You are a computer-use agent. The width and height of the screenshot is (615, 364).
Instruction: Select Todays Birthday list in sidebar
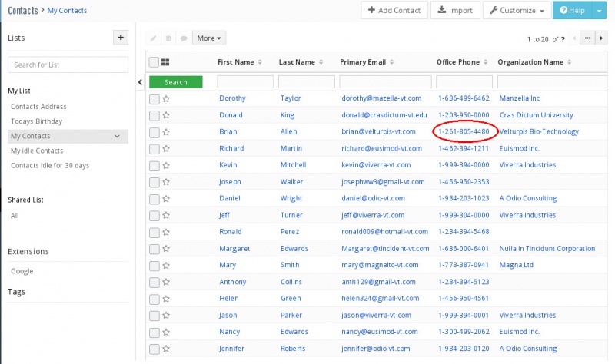[36, 121]
